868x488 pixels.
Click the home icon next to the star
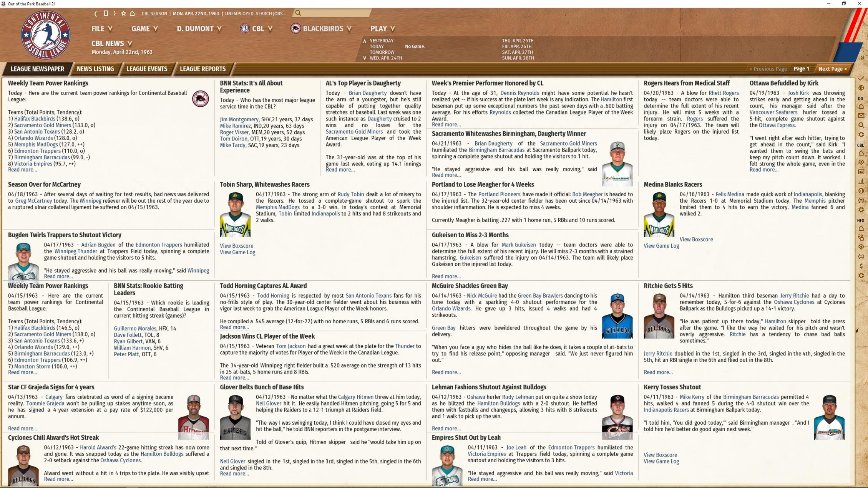132,13
